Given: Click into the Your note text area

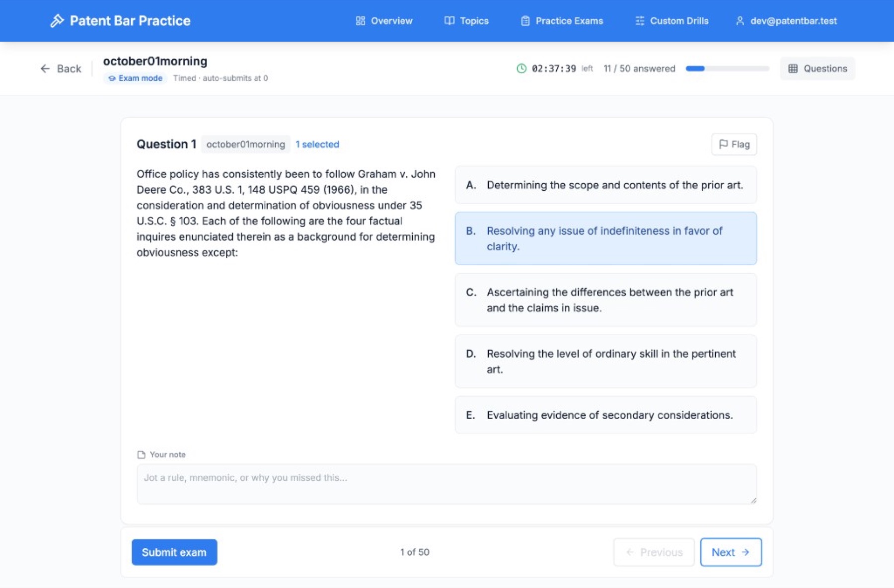Looking at the screenshot, I should pos(447,484).
